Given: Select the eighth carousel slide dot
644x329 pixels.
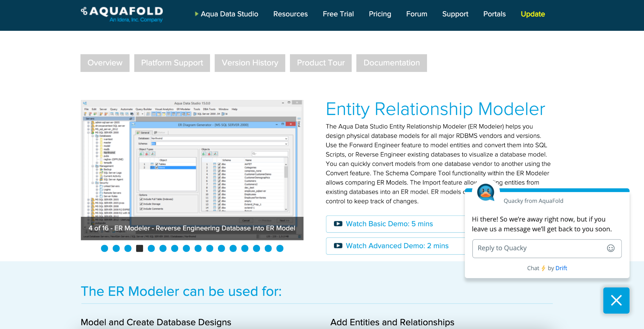Looking at the screenshot, I should click(186, 249).
